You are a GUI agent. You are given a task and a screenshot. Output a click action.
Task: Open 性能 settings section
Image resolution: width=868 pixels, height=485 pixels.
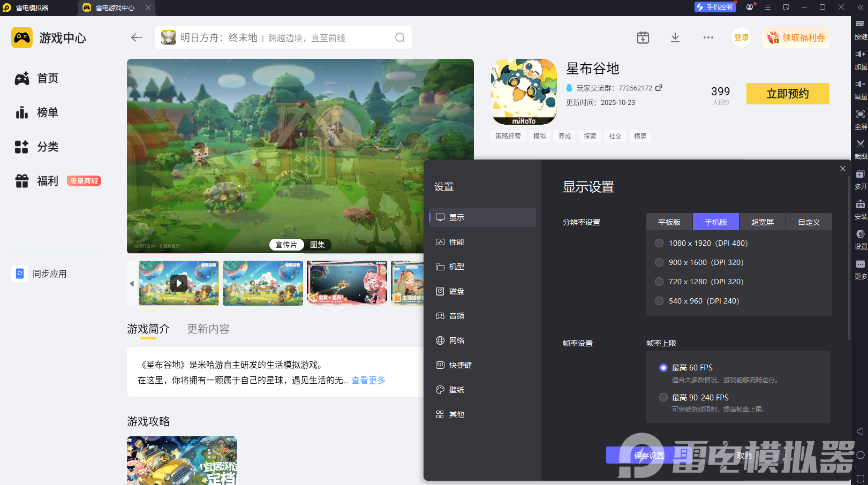482,242
